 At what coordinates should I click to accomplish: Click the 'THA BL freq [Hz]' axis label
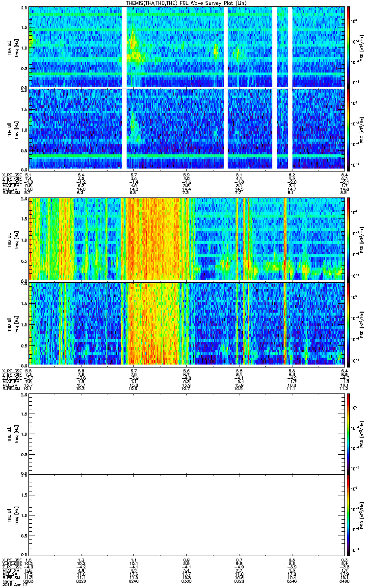(12, 47)
